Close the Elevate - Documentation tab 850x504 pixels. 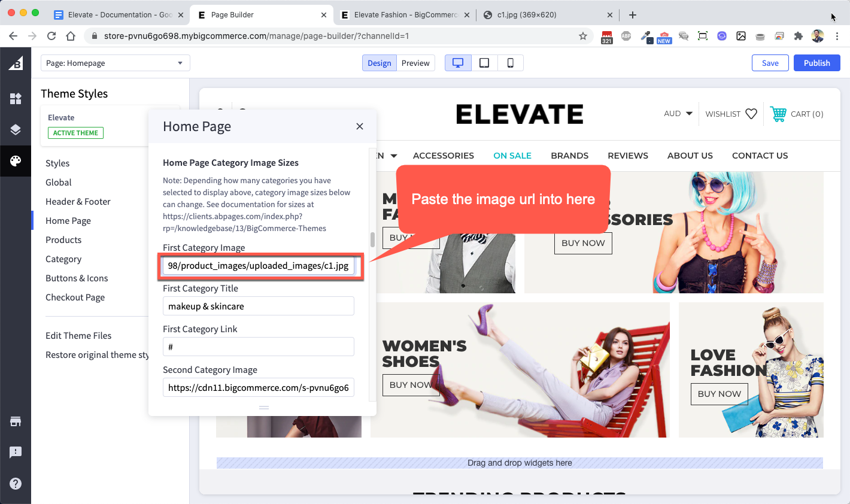(181, 15)
